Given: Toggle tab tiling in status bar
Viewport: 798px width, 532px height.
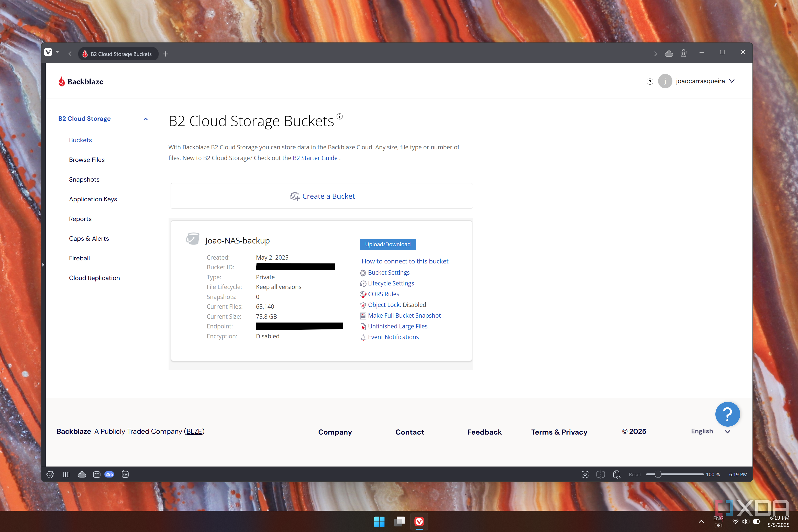Looking at the screenshot, I should pos(600,474).
